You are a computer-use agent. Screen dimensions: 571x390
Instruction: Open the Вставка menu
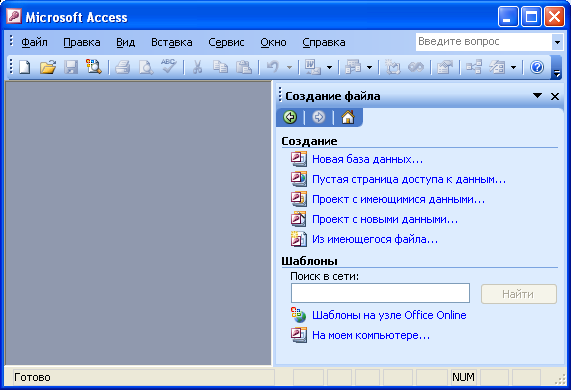[x=172, y=42]
